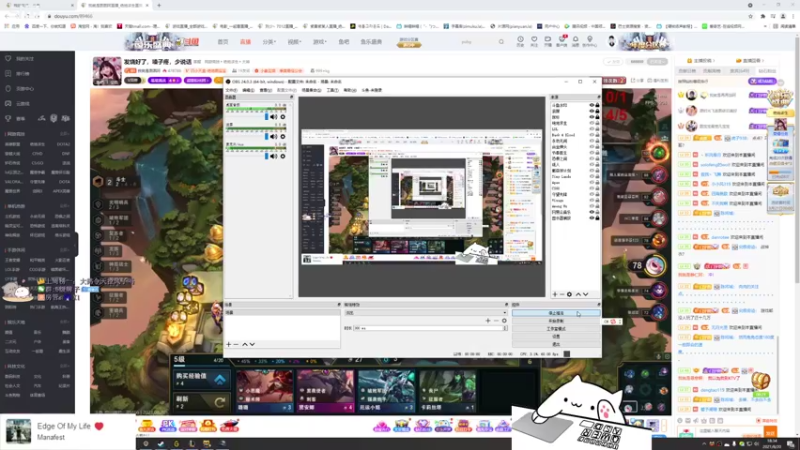Open messages bell icon in Douyu header
This screenshot has width=800, height=450.
tap(576, 41)
